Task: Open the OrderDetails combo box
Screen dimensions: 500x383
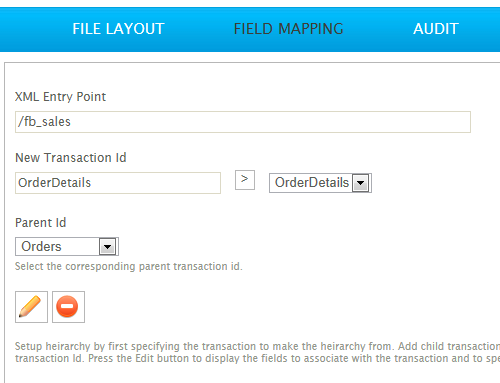Action: click(x=320, y=183)
